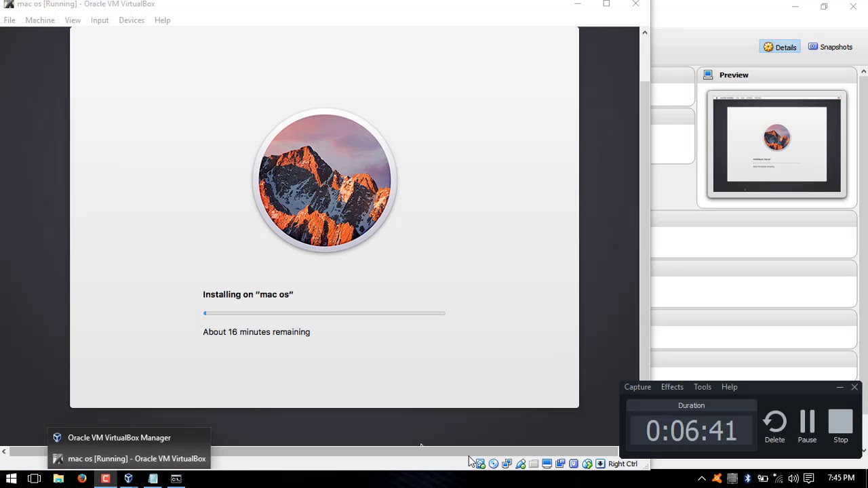Click the keyboard capture arrow icon

tap(600, 464)
